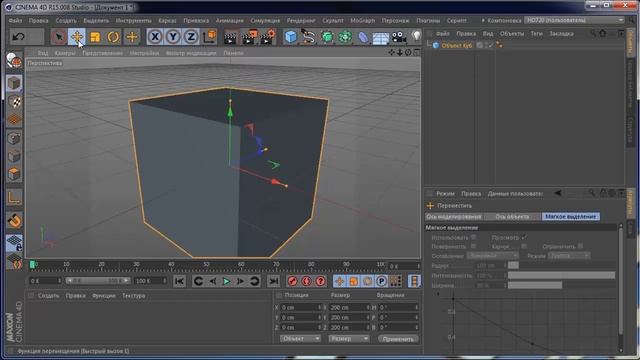Go to end of animation
This screenshot has width=640, height=360.
(273, 281)
